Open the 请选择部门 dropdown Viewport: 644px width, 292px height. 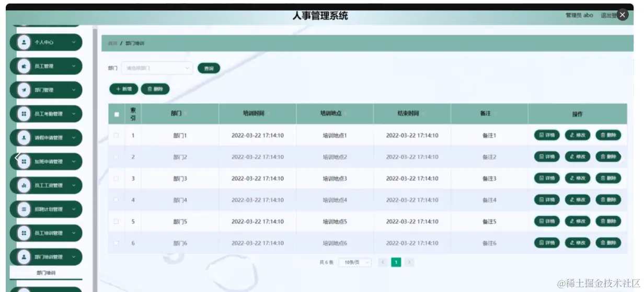[x=157, y=68]
